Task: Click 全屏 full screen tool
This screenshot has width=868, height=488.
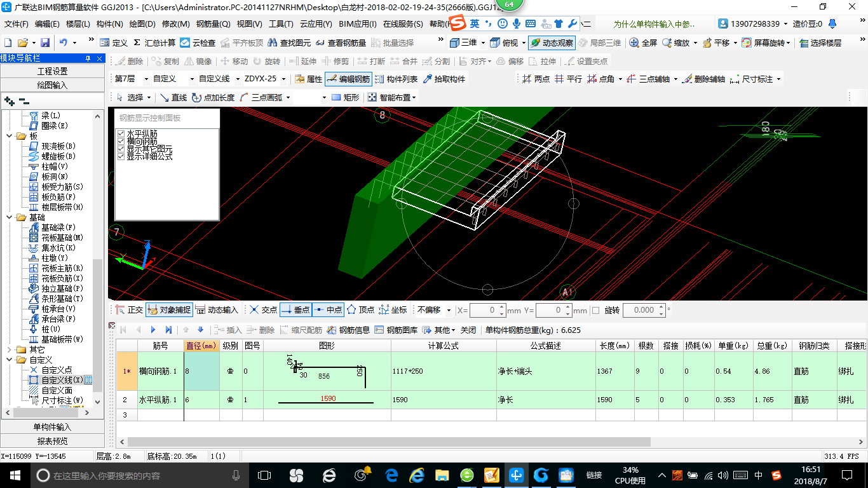Action: (643, 43)
